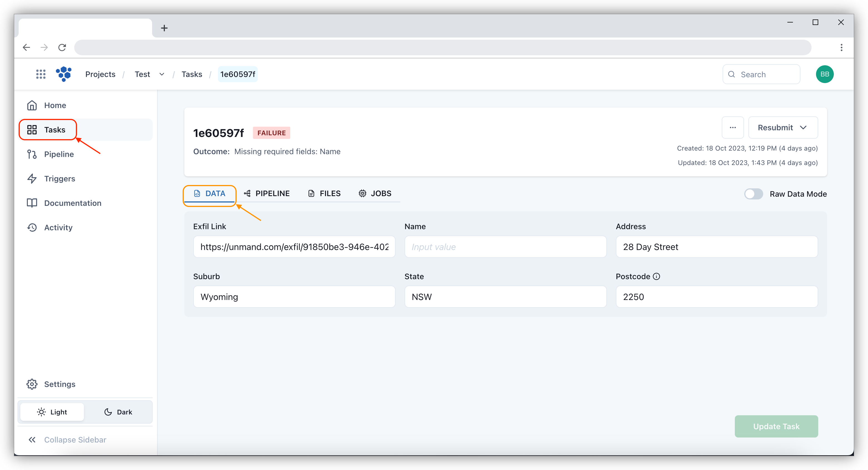Open the three-dot overflow menu

point(733,127)
